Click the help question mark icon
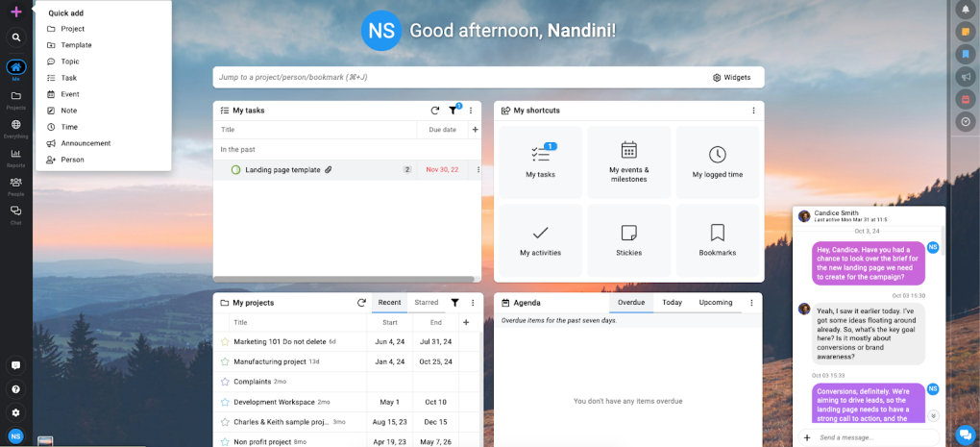This screenshot has width=980, height=447. click(x=16, y=389)
